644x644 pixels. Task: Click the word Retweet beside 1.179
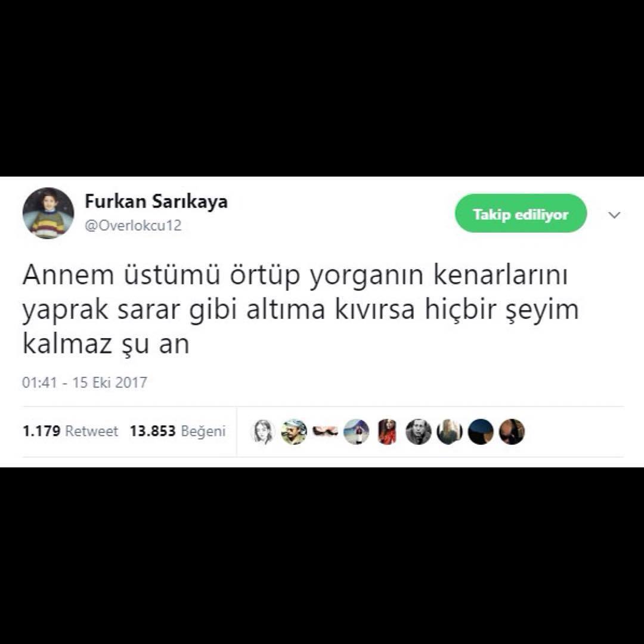click(x=92, y=431)
